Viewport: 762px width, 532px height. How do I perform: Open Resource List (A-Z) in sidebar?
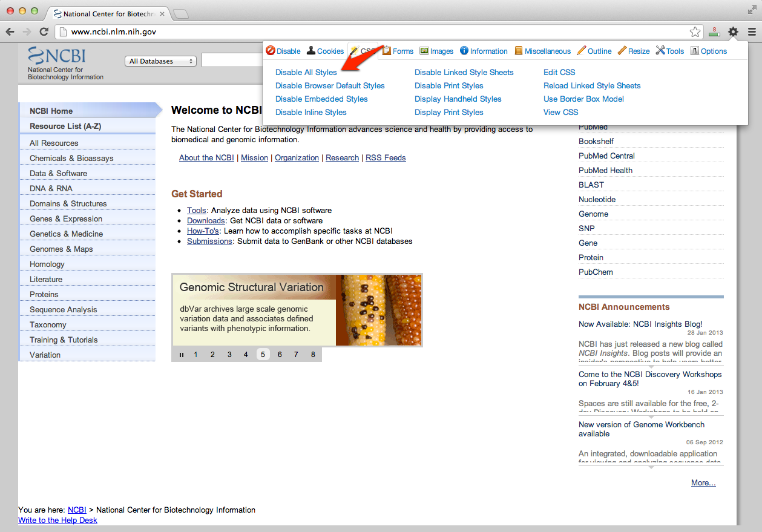(x=87, y=126)
